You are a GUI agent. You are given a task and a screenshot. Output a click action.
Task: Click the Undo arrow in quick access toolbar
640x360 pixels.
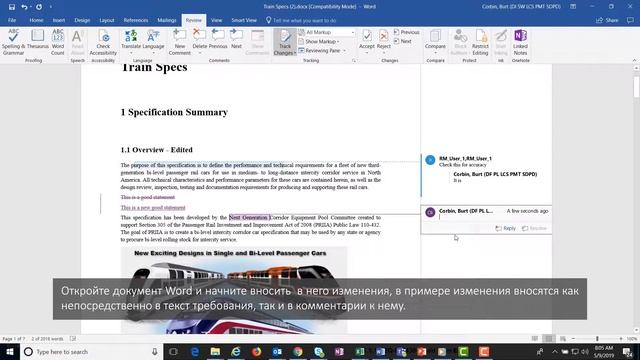point(24,7)
